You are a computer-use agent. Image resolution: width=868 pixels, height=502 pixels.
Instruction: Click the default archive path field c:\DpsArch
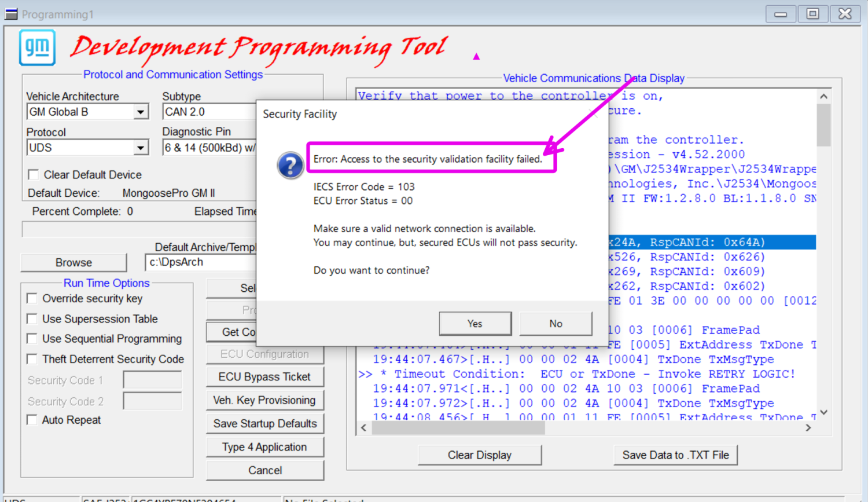201,262
